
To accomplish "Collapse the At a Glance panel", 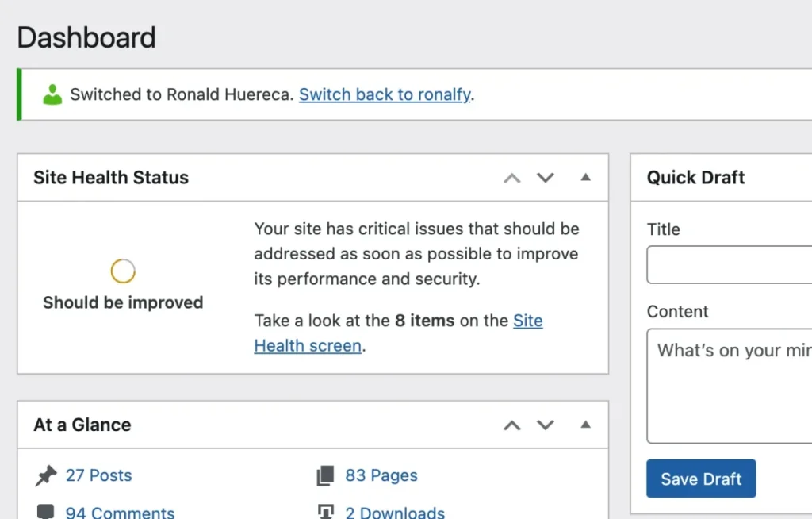I will (x=585, y=425).
